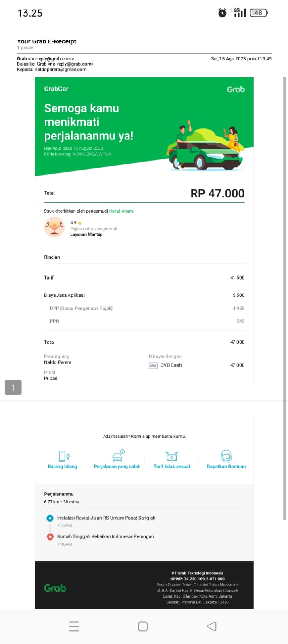This screenshot has width=288, height=644.
Task: Tap the driver trophy avatar icon
Action: point(54,227)
